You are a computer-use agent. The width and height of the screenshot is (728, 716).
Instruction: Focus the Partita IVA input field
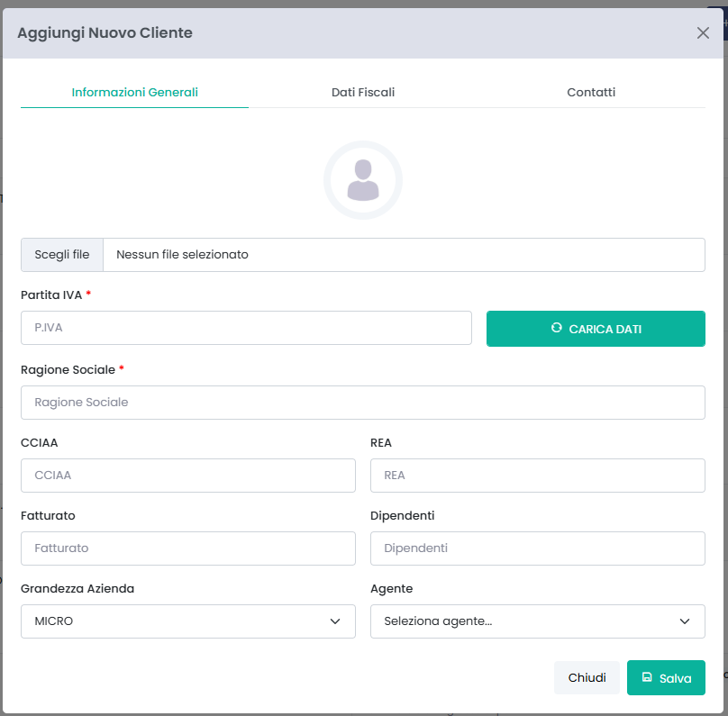pos(246,329)
